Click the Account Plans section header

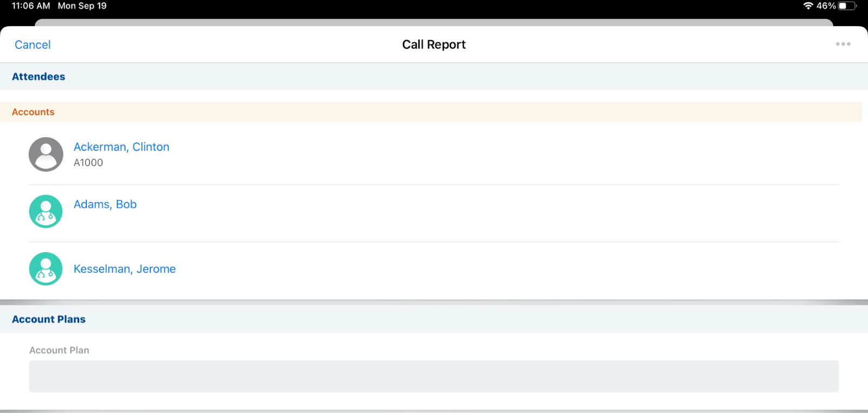[x=49, y=319]
